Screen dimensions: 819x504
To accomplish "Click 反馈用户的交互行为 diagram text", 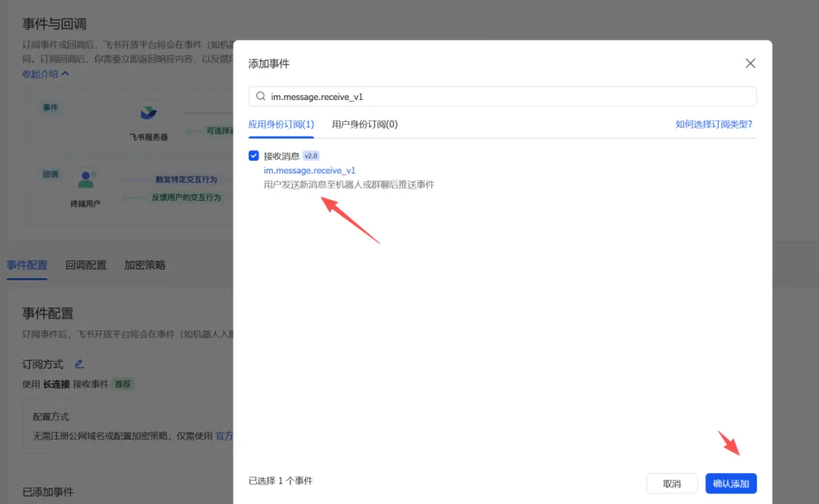I will pos(186,197).
